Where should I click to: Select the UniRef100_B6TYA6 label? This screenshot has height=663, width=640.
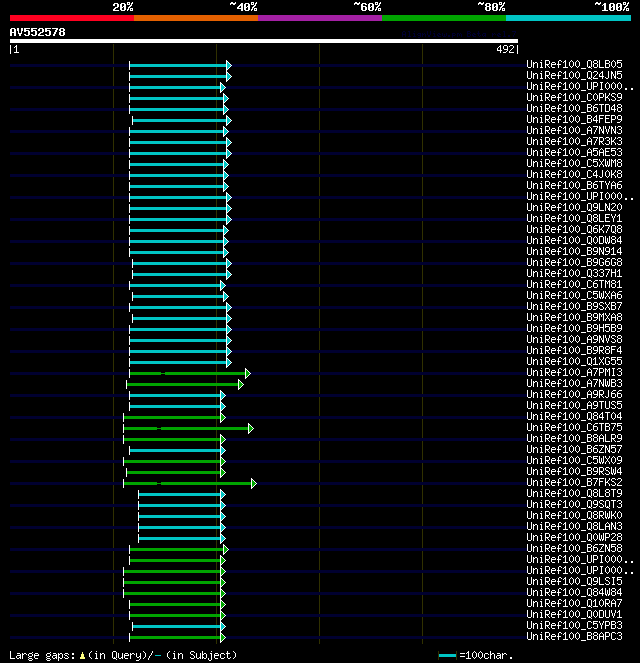coord(574,185)
